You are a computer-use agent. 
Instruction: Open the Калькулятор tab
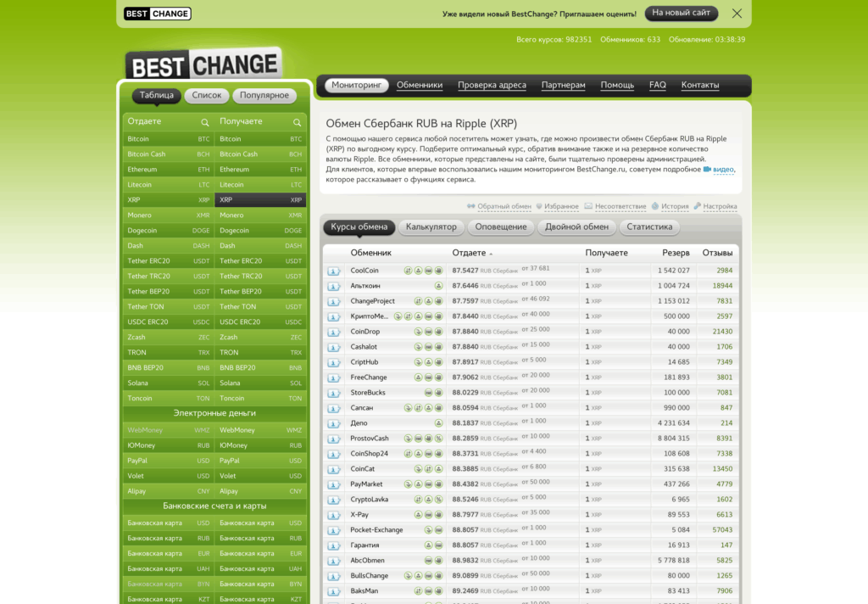(431, 226)
